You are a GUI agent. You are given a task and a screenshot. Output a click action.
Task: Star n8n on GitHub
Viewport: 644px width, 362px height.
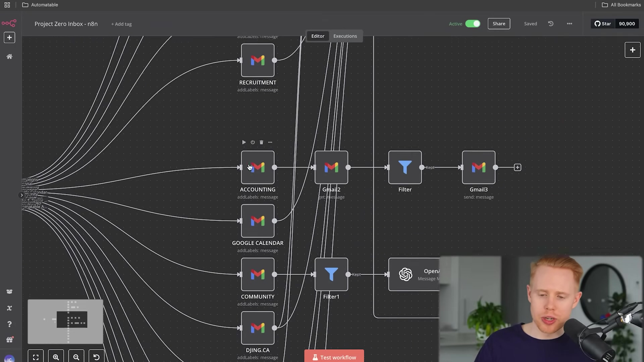tap(603, 24)
